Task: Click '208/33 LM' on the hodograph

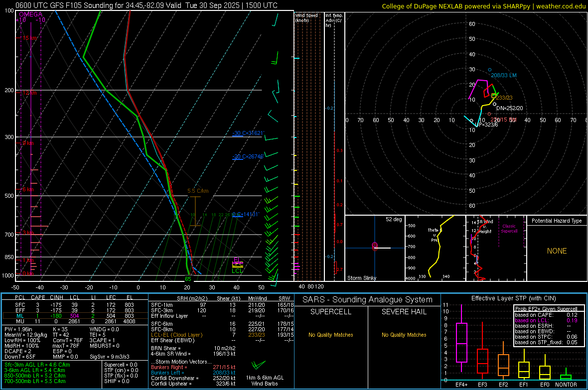Action: point(504,75)
